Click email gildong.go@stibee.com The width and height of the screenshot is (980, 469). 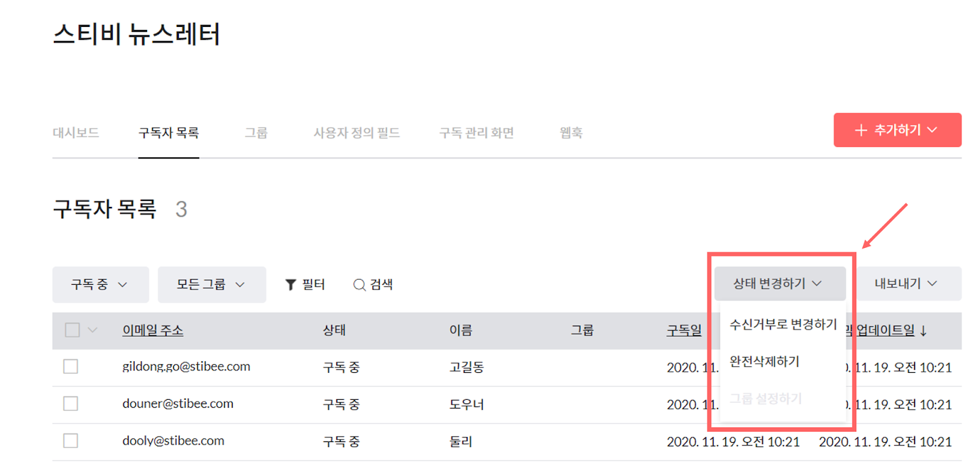click(186, 367)
